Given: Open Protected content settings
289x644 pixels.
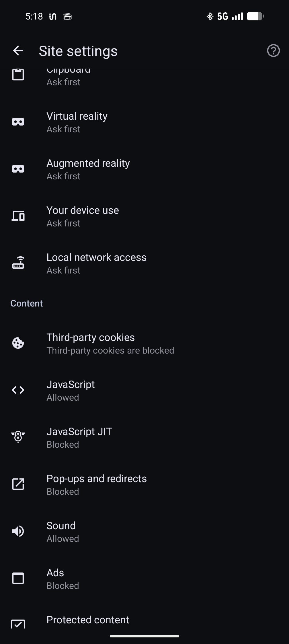Looking at the screenshot, I should pyautogui.click(x=88, y=620).
